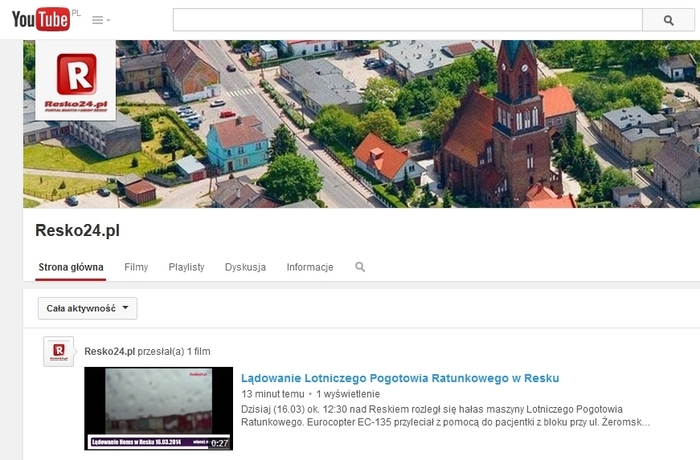The height and width of the screenshot is (460, 700).
Task: Click the Resko24.pl channel title
Action: click(x=77, y=230)
